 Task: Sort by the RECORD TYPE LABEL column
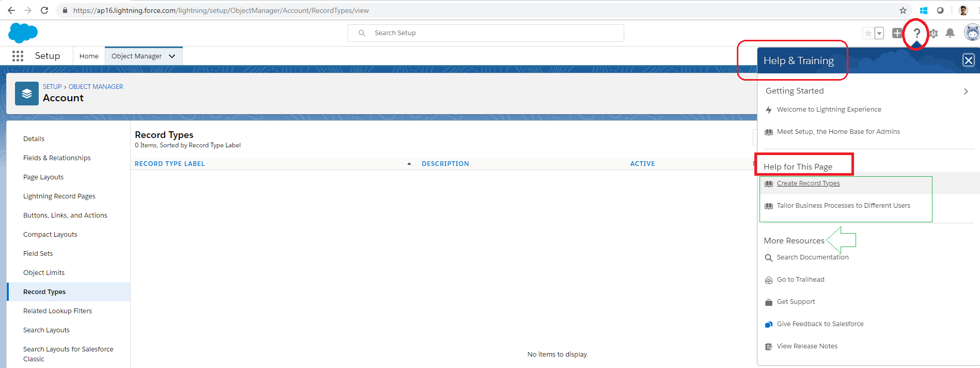coord(169,163)
